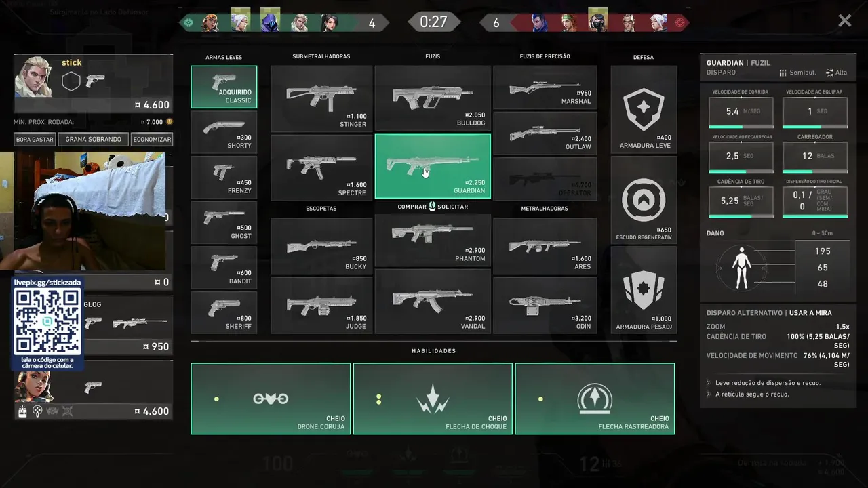Buy the Sheriff revolver
This screenshot has height=488, width=868.
224,313
